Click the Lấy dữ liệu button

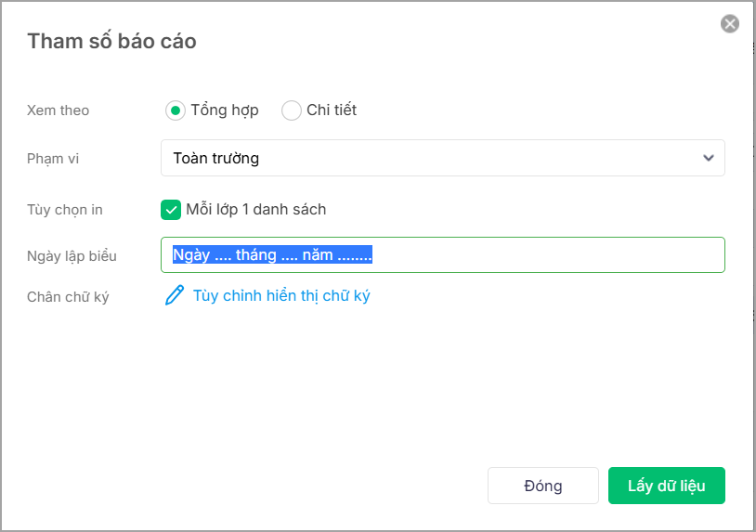[x=666, y=486]
